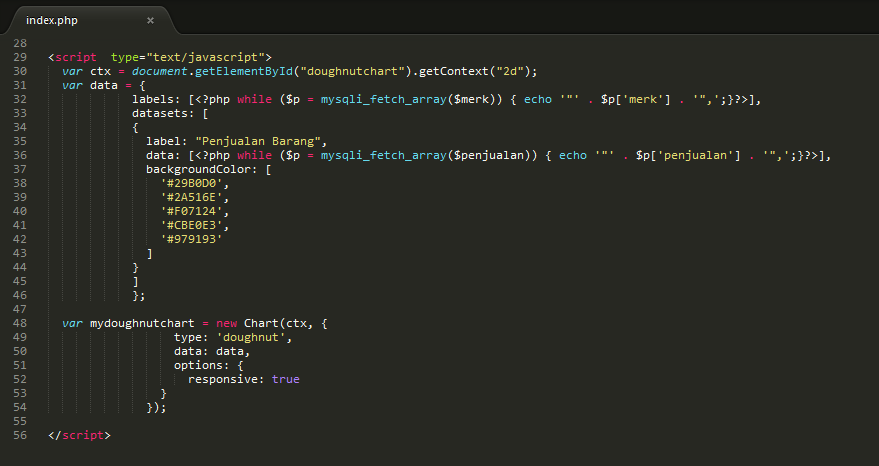879x466 pixels.
Task: Place cursor on the '#979193' color value
Action: (x=190, y=240)
